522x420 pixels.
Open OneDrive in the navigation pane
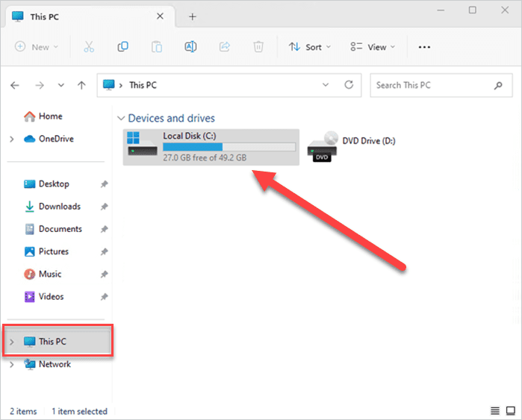click(49, 139)
